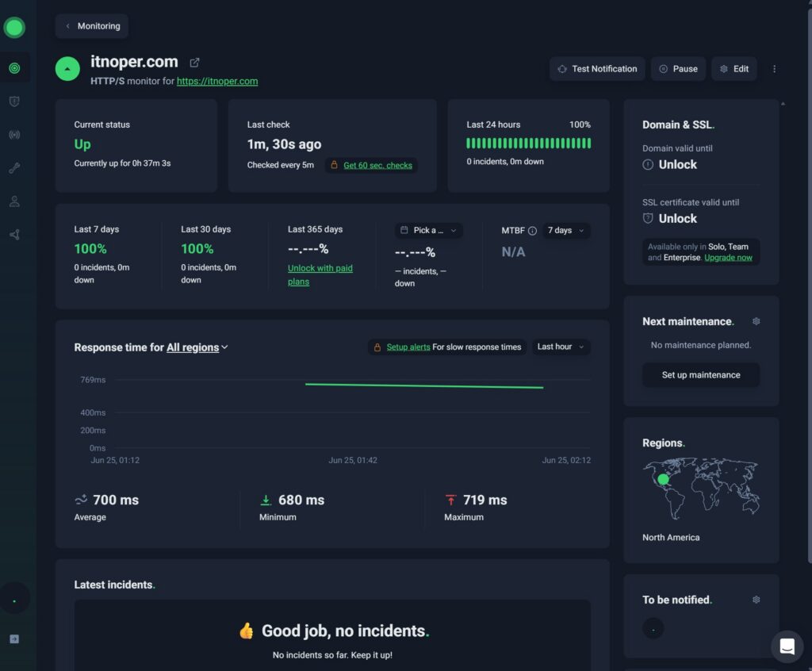
Task: Click the green region dot on world map
Action: [664, 480]
